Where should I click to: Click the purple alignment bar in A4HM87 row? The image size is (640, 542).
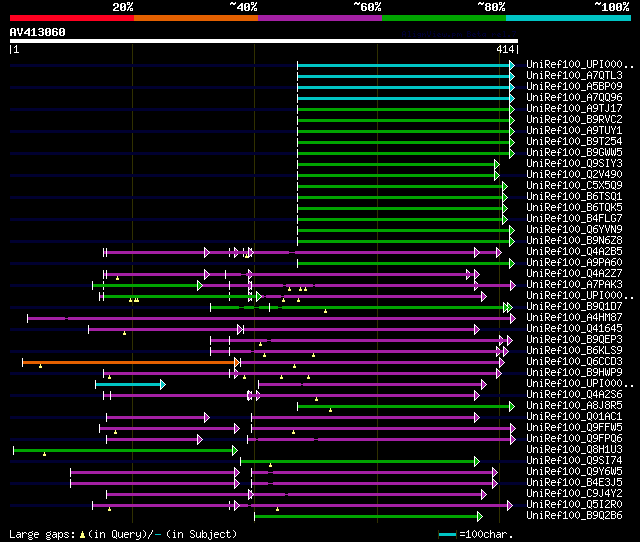click(x=271, y=318)
